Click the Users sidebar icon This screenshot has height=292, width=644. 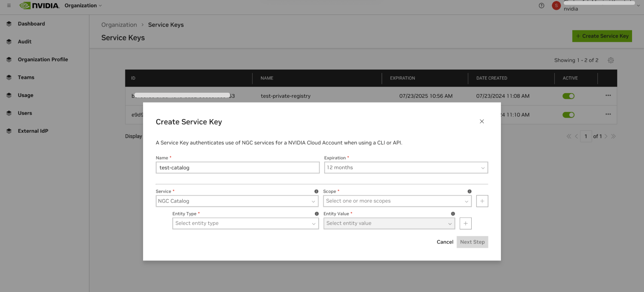[9, 113]
